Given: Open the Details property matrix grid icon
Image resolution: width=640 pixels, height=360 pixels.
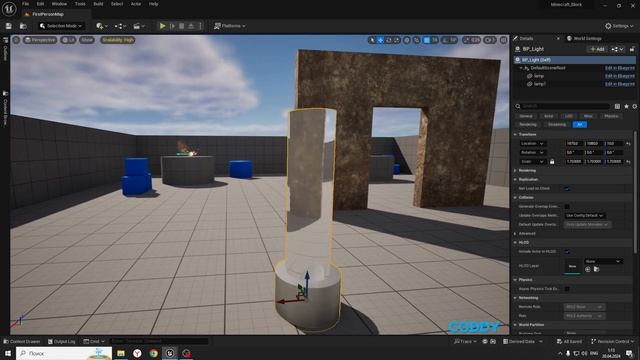Looking at the screenshot, I should (617, 106).
